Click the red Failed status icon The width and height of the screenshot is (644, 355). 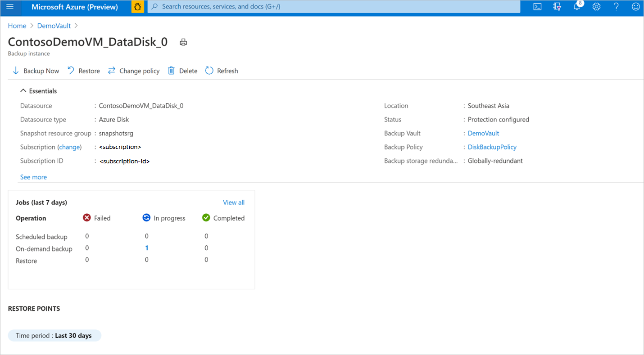tap(87, 218)
